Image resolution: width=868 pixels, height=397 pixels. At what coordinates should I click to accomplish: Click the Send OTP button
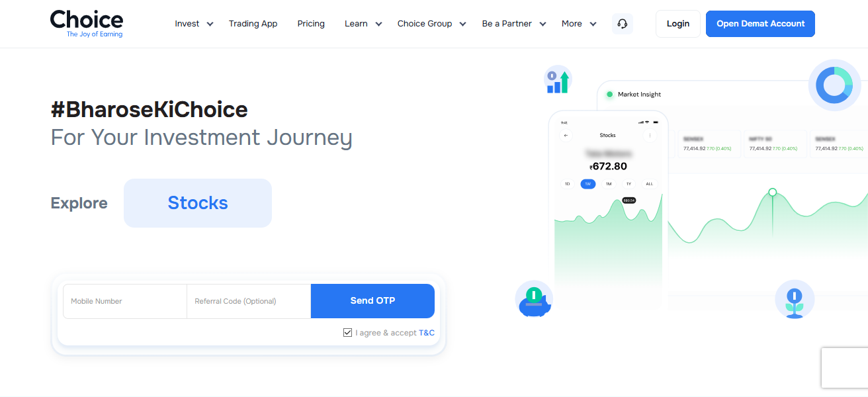[372, 301]
